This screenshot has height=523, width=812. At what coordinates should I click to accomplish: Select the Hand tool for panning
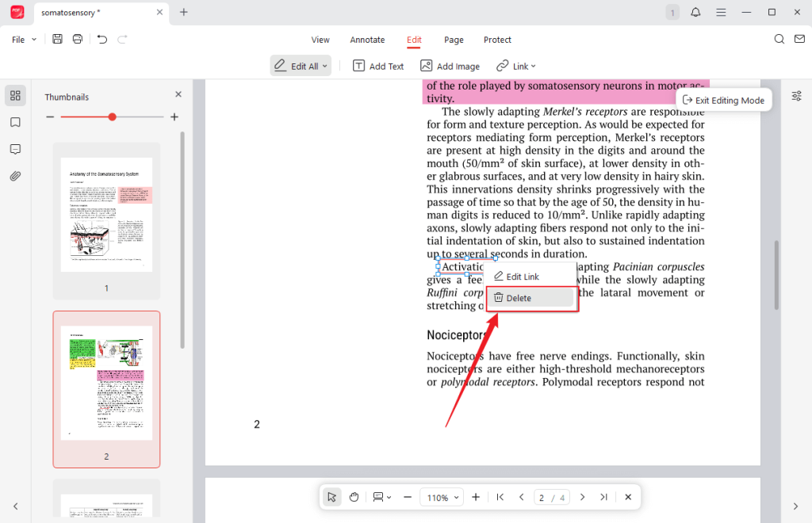tap(353, 497)
